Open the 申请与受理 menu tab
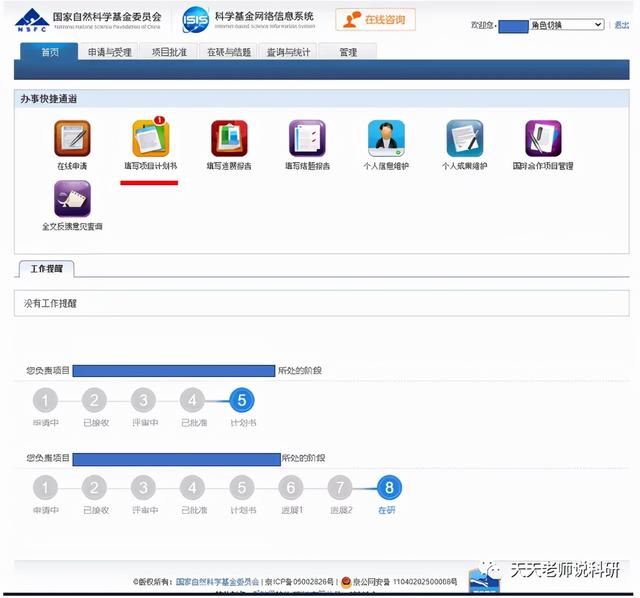 click(109, 52)
